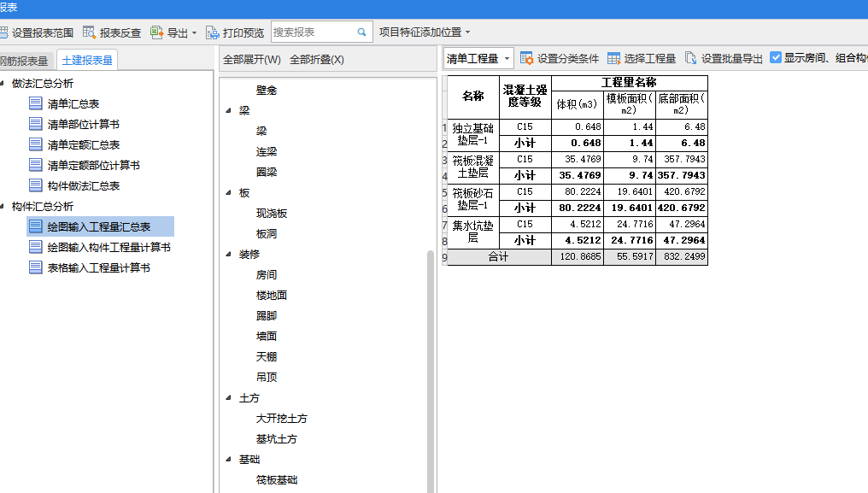Open the 清单工程量 combo box
Screen dimensions: 868x493
click(x=478, y=58)
